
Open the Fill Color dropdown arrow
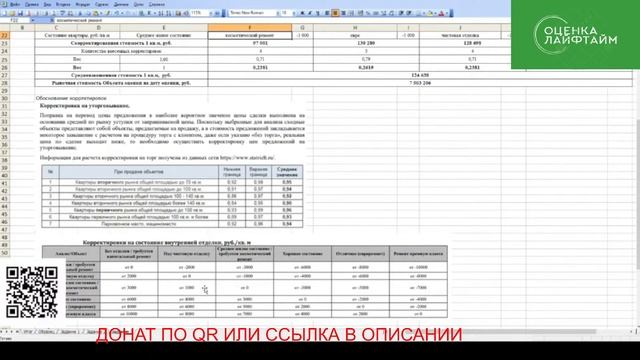[x=435, y=13]
